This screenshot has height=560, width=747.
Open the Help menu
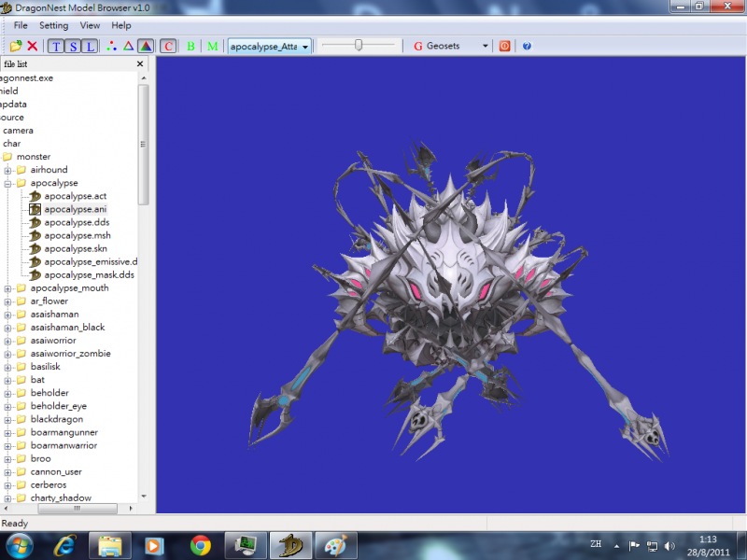(x=121, y=26)
